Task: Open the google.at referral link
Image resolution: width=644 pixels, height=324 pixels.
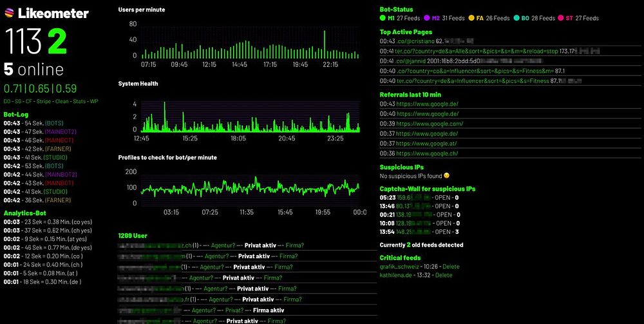Action: 427,143
